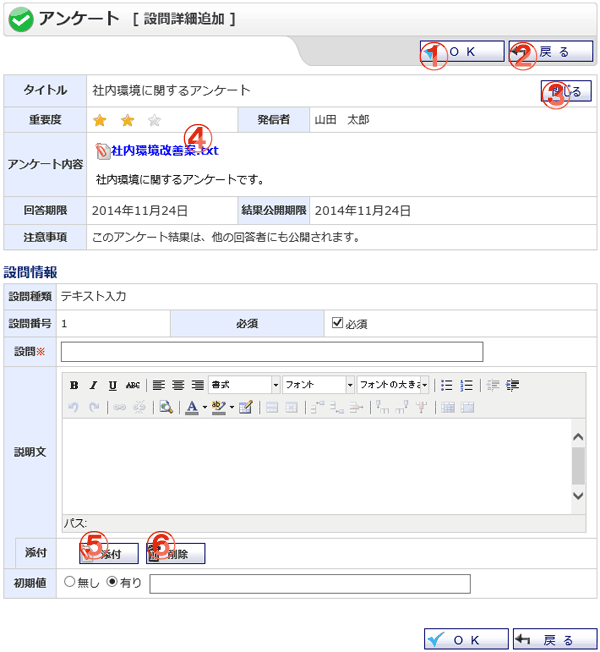Expand the text color picker arrow
The height and width of the screenshot is (652, 600).
coord(205,407)
